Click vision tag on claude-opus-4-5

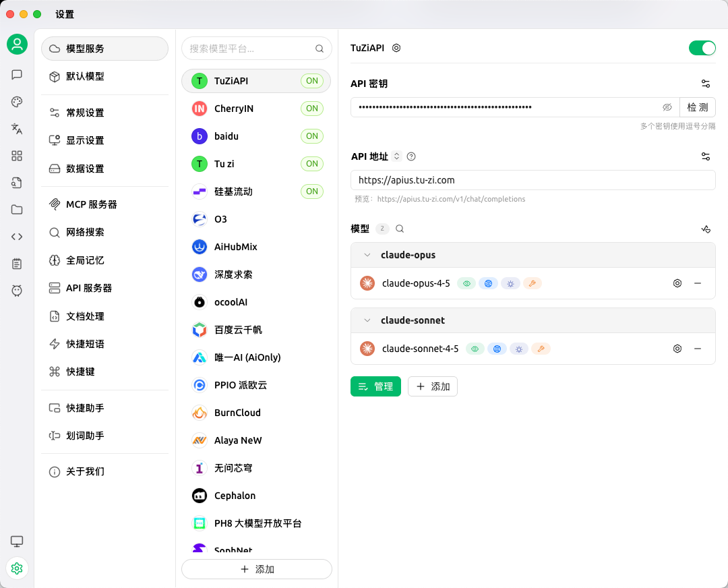[x=466, y=283]
